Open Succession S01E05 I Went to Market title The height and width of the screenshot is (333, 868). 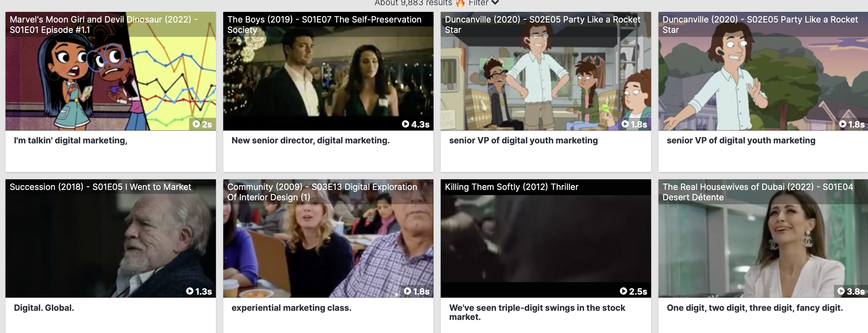point(100,187)
